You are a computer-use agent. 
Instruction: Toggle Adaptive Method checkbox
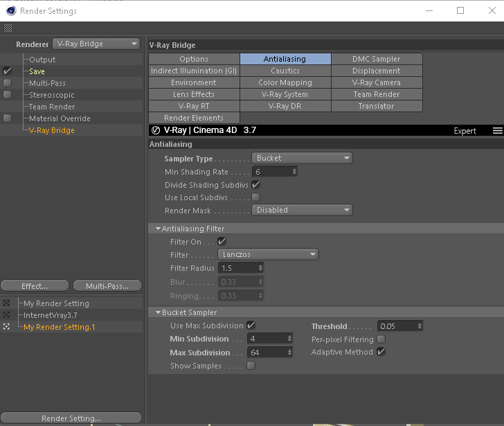[x=381, y=352]
